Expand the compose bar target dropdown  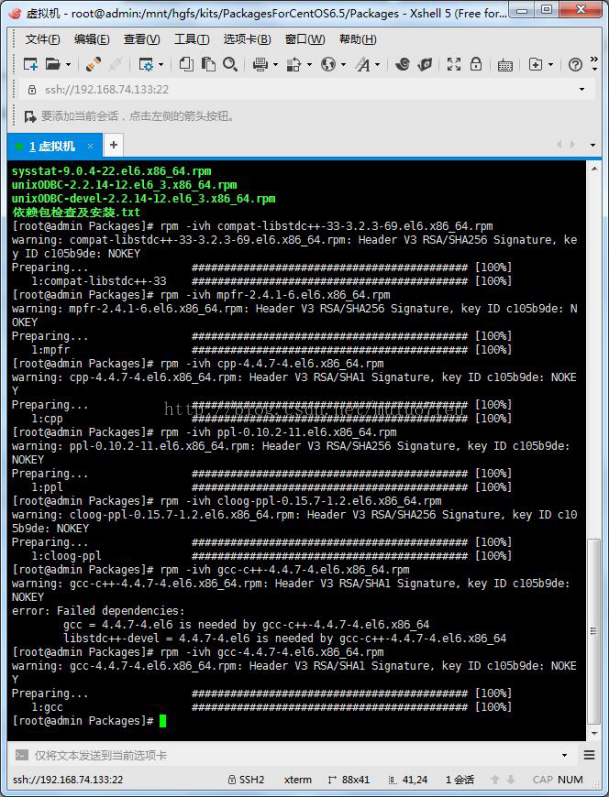(x=564, y=755)
